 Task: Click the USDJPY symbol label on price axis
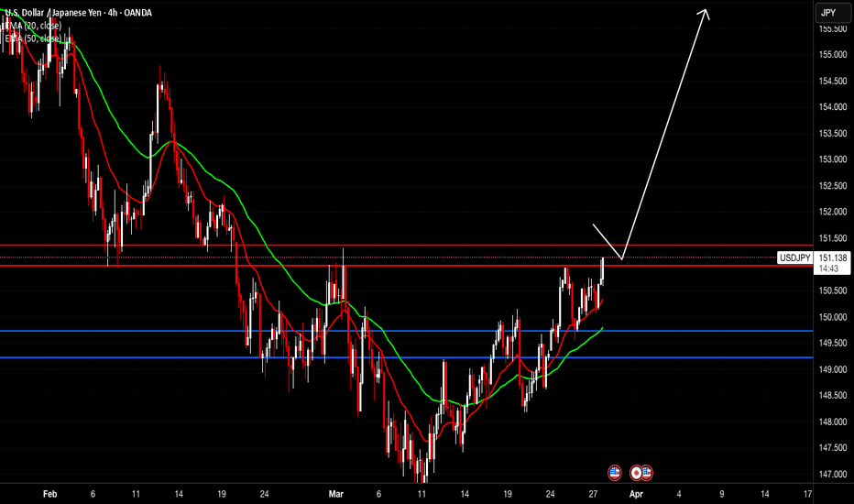coord(794,257)
